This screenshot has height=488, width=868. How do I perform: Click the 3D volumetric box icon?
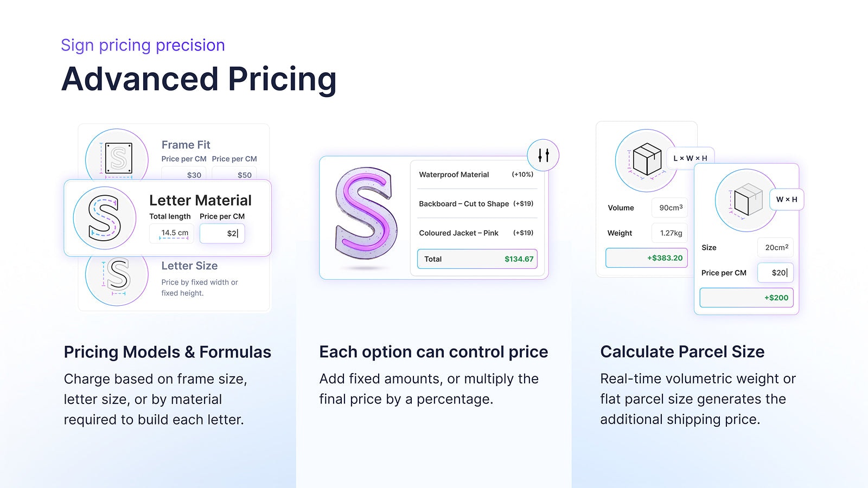click(647, 160)
